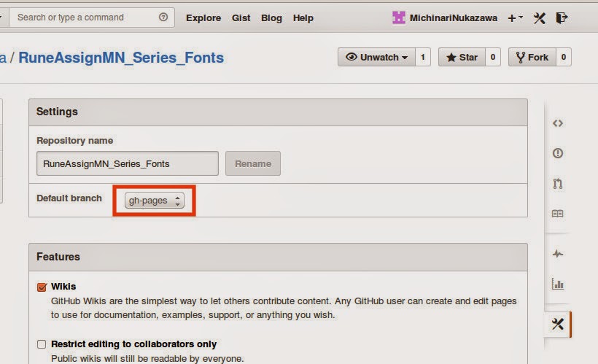Open the gh-pages default branch selector
Viewport: 598px width, 364px height.
point(155,201)
